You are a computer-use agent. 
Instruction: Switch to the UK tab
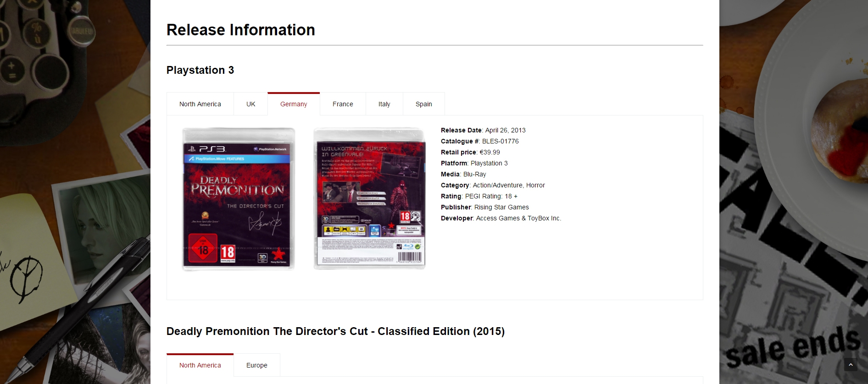pyautogui.click(x=250, y=104)
